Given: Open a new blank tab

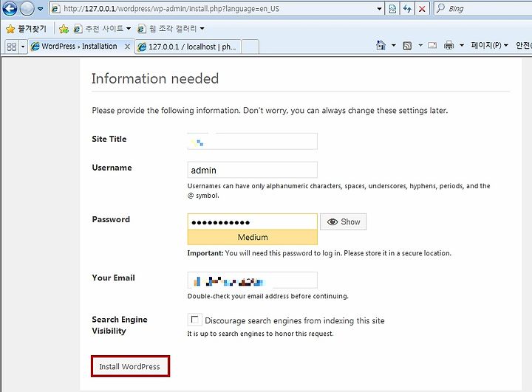Looking at the screenshot, I should click(250, 47).
